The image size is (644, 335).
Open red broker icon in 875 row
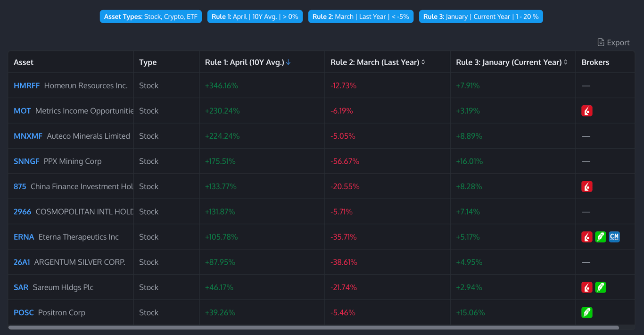[587, 186]
